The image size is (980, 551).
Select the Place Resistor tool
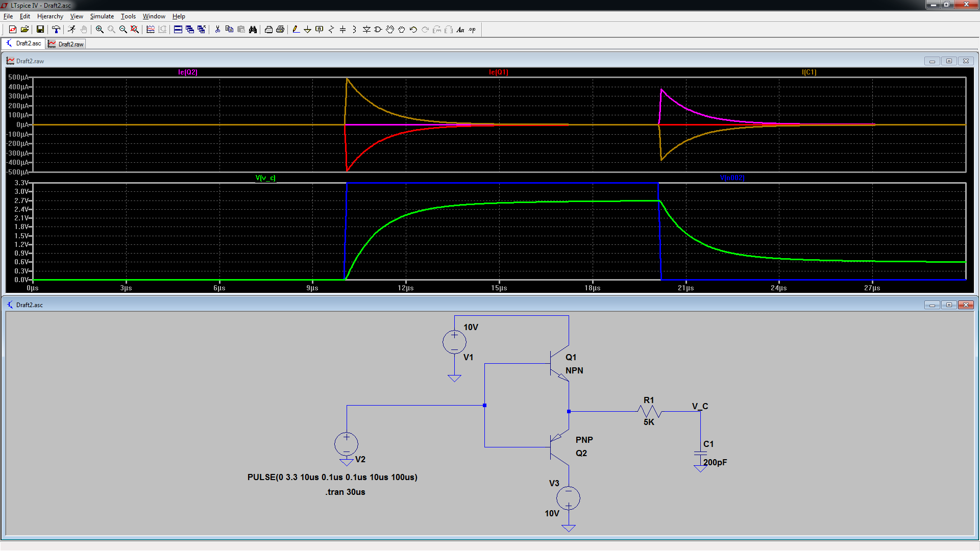(x=331, y=30)
